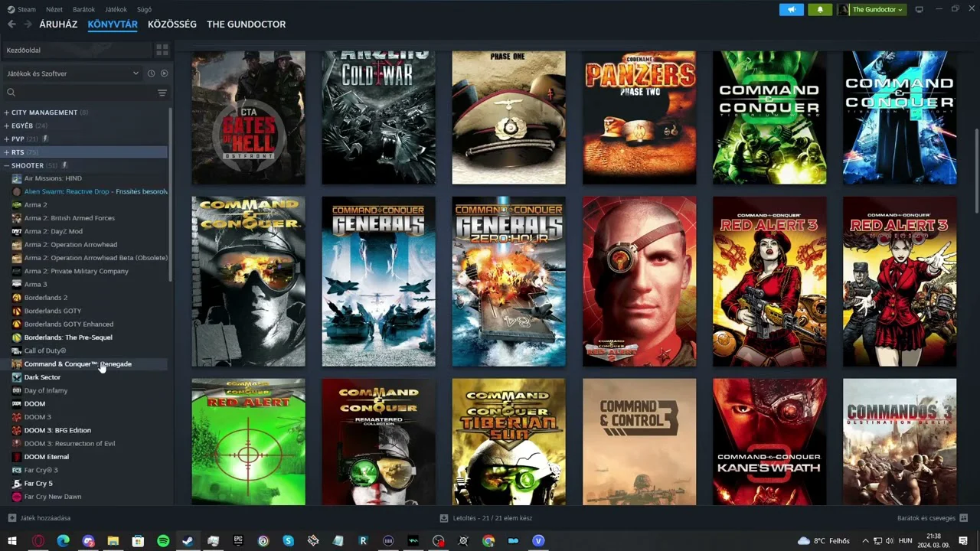
Task: Open Codename Panzers Phase Two cover
Action: tap(639, 117)
